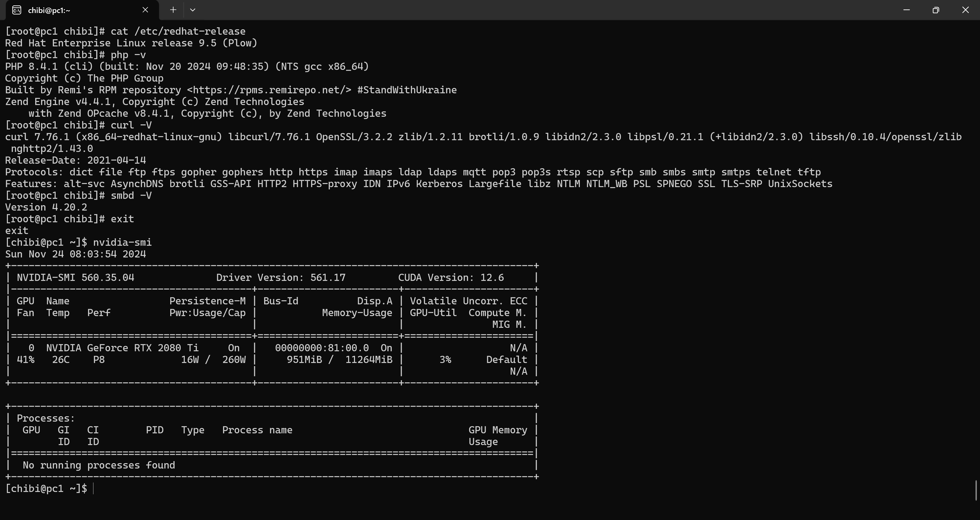Image resolution: width=980 pixels, height=520 pixels.
Task: Minimize the terminal window
Action: (906, 10)
